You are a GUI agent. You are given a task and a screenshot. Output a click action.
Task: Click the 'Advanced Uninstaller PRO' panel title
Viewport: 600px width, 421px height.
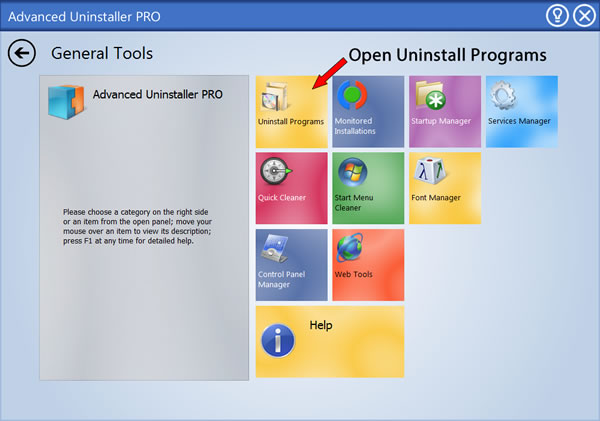158,94
